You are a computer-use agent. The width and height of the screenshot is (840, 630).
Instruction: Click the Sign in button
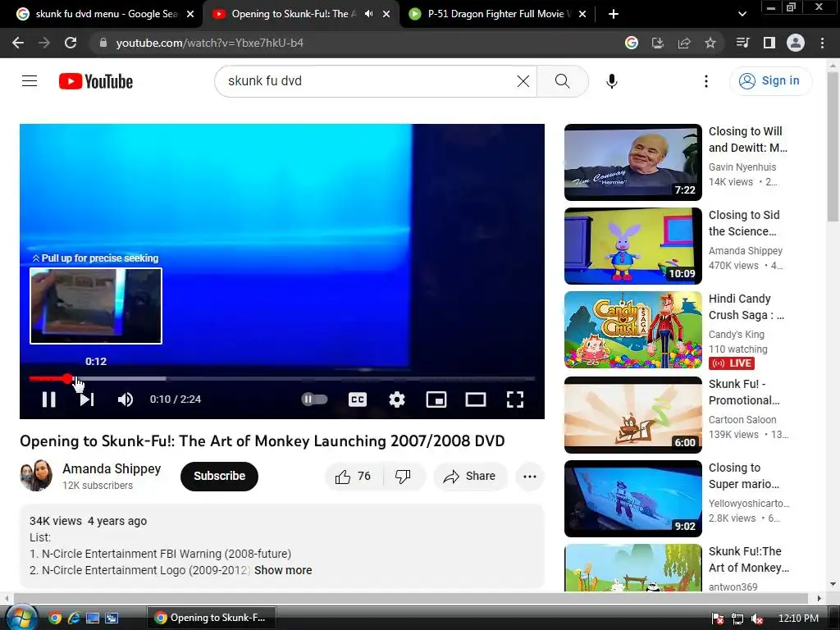coord(770,81)
